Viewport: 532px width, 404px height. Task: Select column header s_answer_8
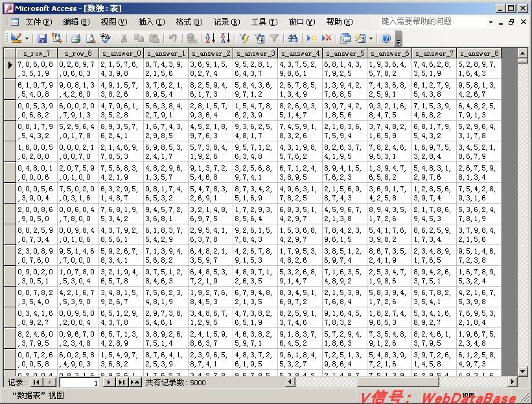[478, 53]
